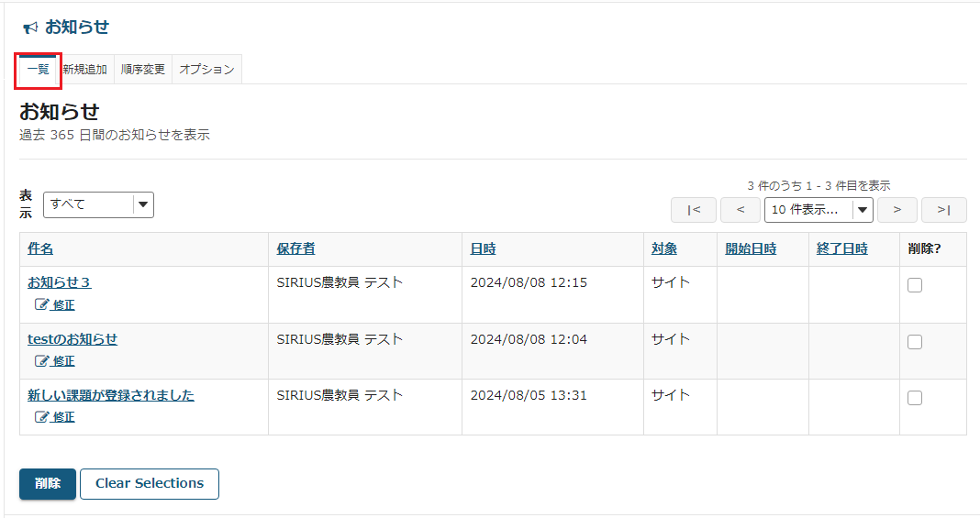Screen dimensions: 980x518
Task: Sort the table by 件名 column header
Action: pyautogui.click(x=40, y=248)
